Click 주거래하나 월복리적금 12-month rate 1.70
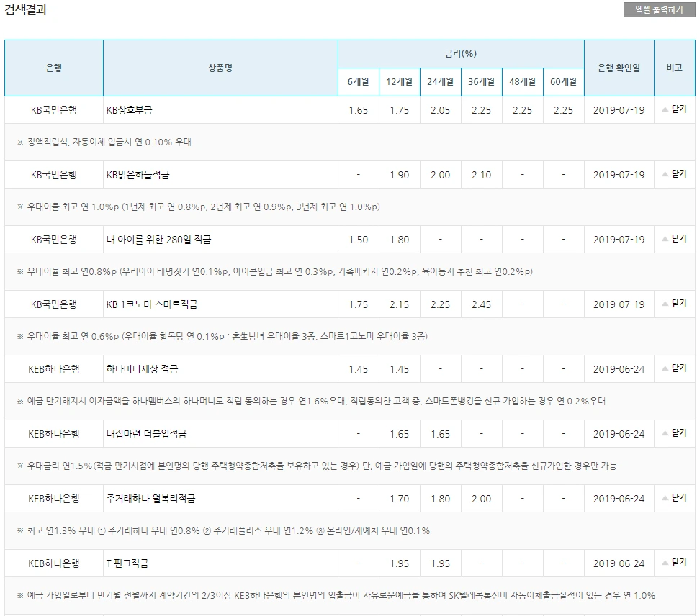Image resolution: width=697 pixels, height=616 pixels. click(x=399, y=499)
